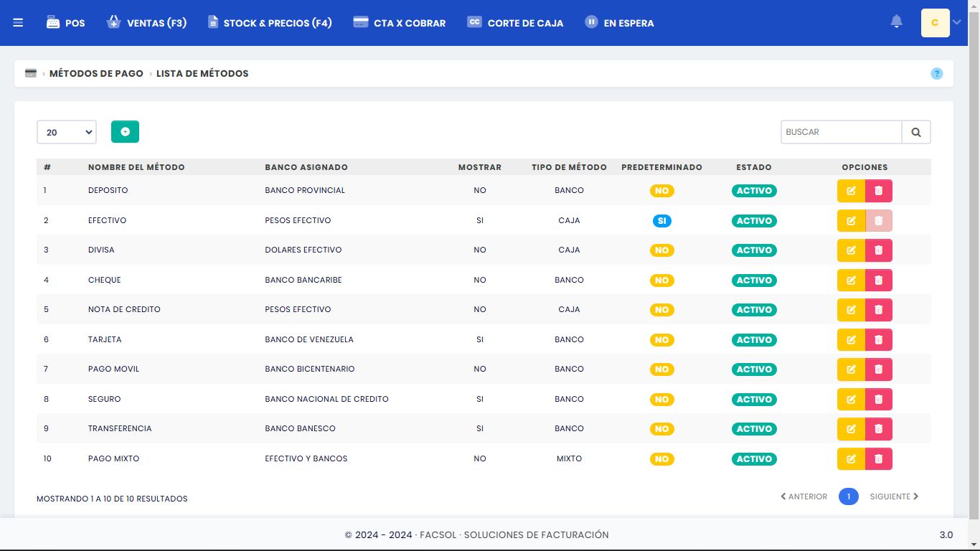Click the payment card breadcrumb icon
The image size is (980, 551).
pos(31,73)
